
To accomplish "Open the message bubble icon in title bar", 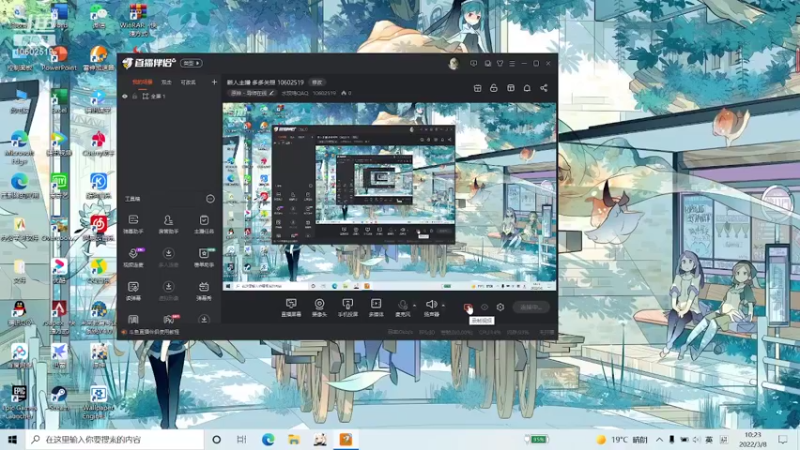I will (473, 63).
